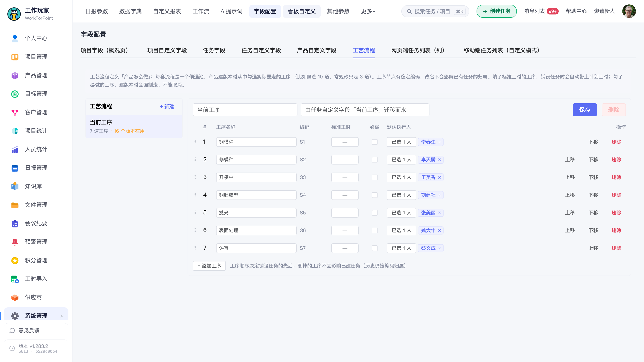This screenshot has width=644, height=362.
Task: Open the 更多 dropdown menu
Action: click(368, 11)
